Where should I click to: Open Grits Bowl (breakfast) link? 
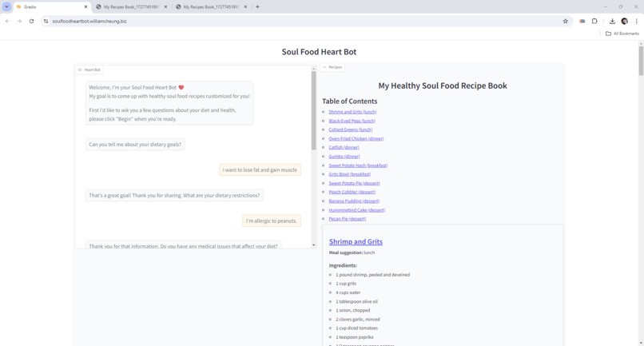pos(349,174)
